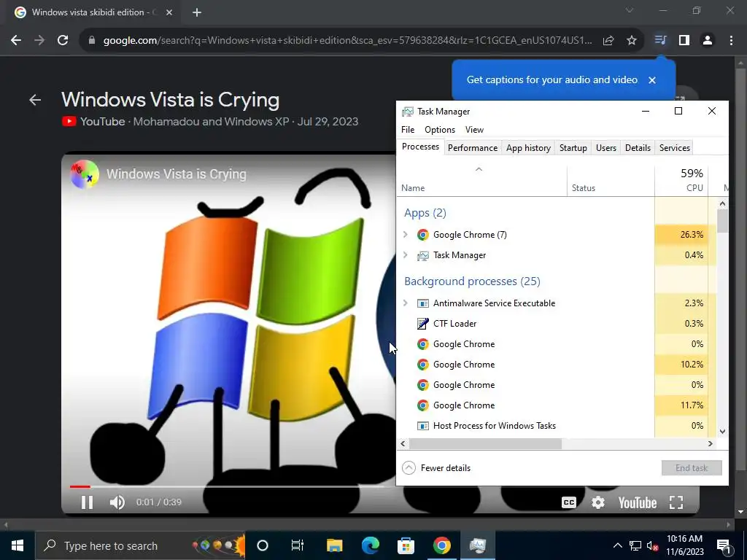Switch to the App history tab
The image size is (747, 560).
[x=528, y=147]
